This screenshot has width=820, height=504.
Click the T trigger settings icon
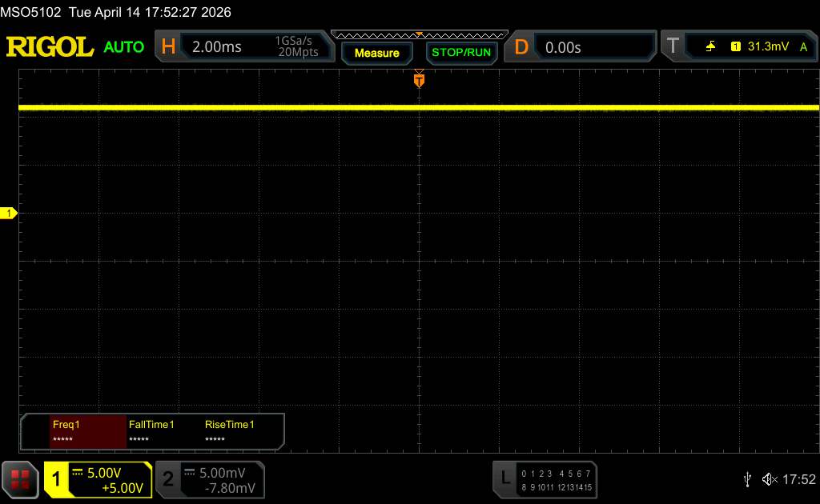pyautogui.click(x=673, y=47)
